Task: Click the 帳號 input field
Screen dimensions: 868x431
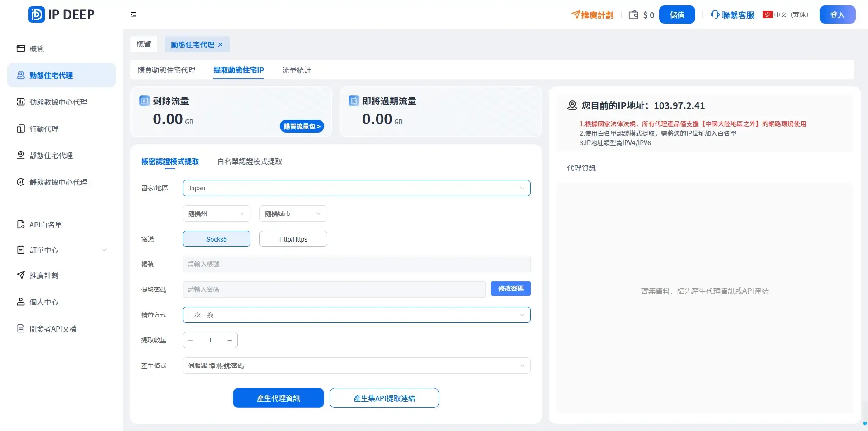Action: 356,264
